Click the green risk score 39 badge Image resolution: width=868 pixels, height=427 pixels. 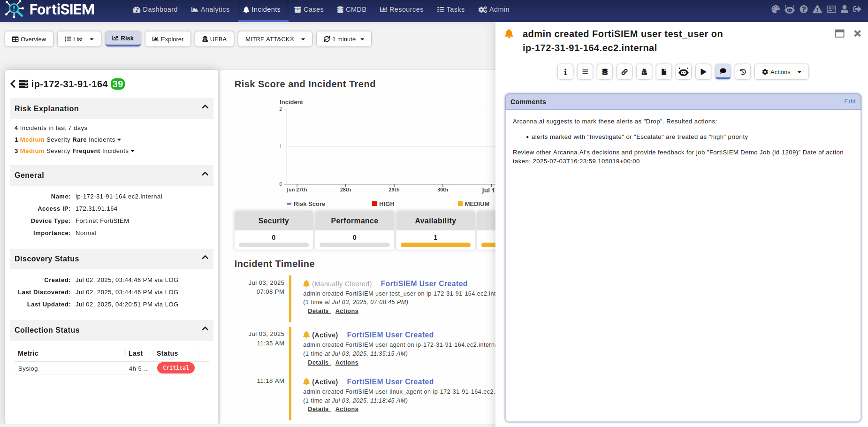(x=118, y=84)
